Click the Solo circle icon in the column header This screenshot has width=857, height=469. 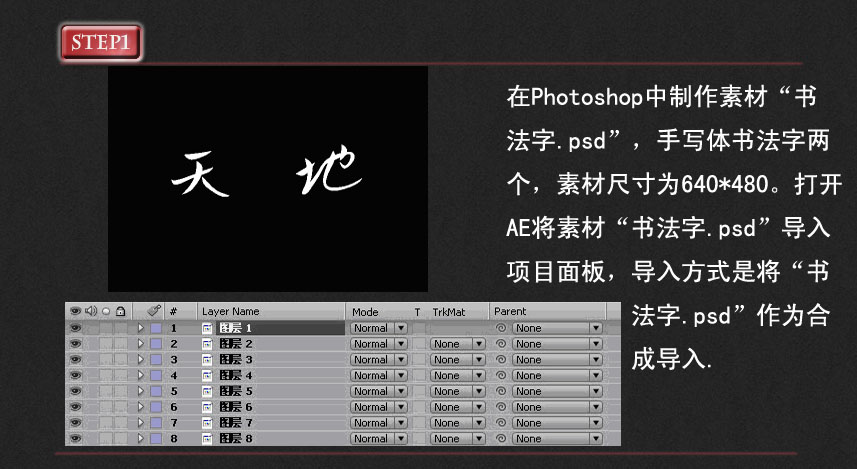coord(106,312)
